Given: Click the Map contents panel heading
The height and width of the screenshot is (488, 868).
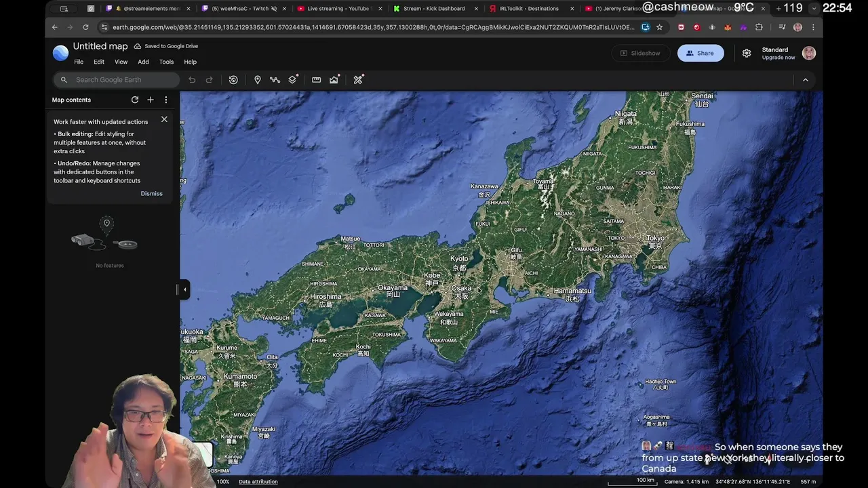Looking at the screenshot, I should [x=71, y=100].
